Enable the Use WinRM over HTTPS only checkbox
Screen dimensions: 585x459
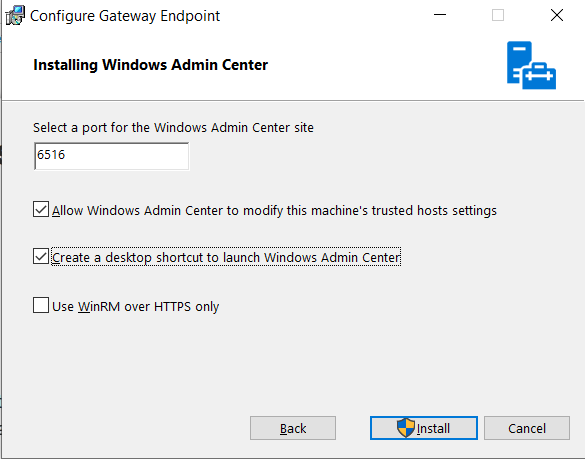point(41,305)
